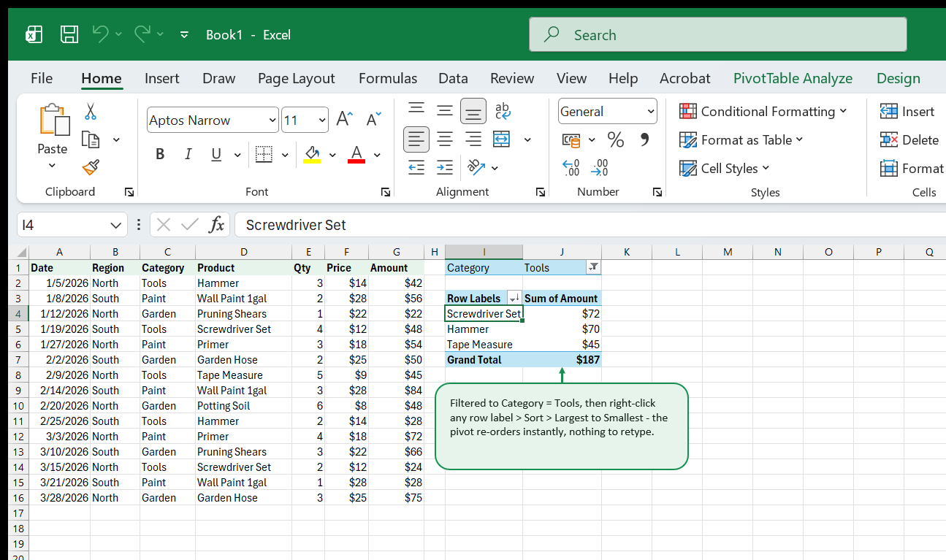Open Row Labels sort dropdown
The image size is (946, 560).
[x=514, y=299]
